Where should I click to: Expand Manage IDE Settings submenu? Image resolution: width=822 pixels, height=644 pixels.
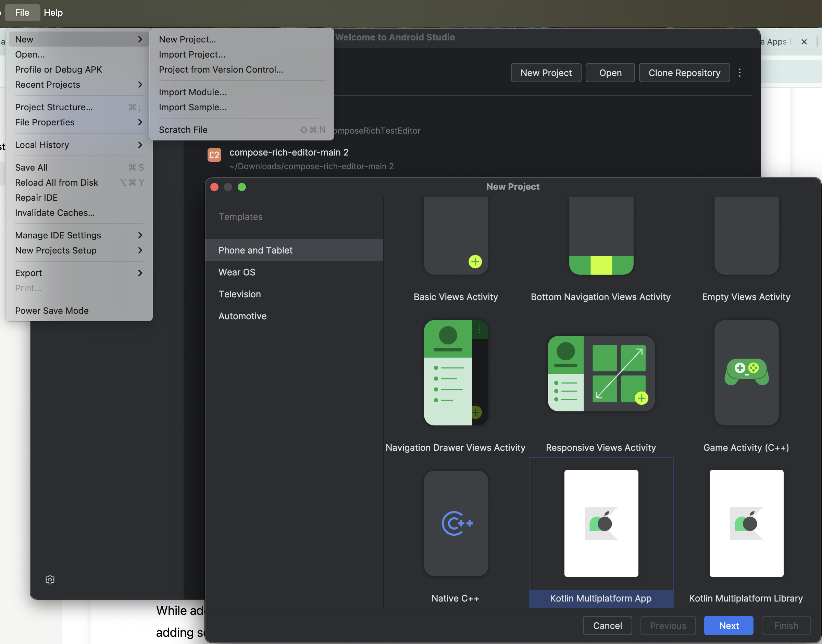pyautogui.click(x=140, y=235)
